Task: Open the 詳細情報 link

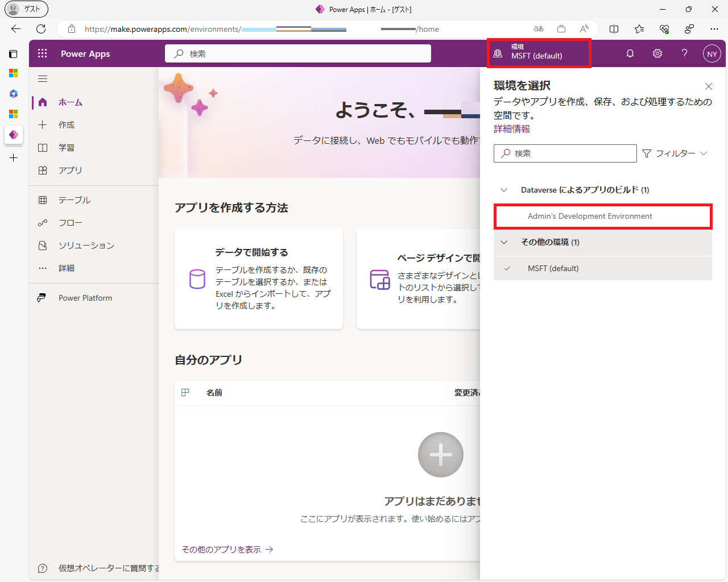Action: (512, 129)
